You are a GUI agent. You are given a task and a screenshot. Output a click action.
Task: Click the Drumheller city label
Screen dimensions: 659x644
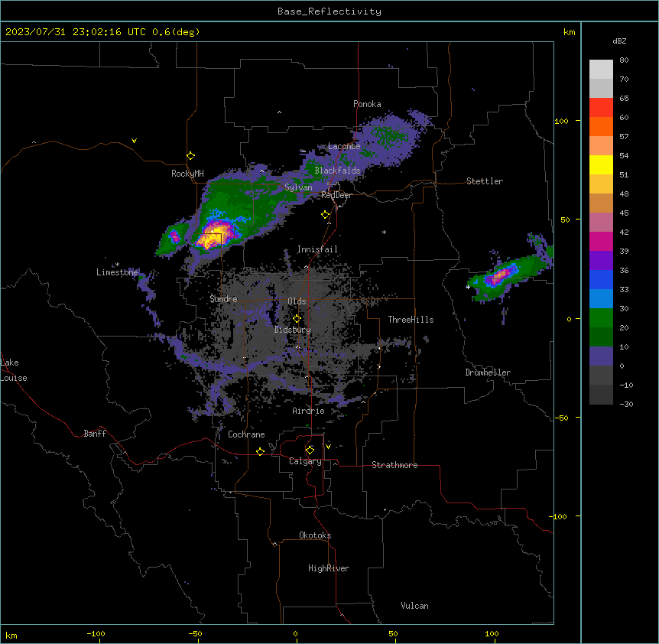coord(488,372)
